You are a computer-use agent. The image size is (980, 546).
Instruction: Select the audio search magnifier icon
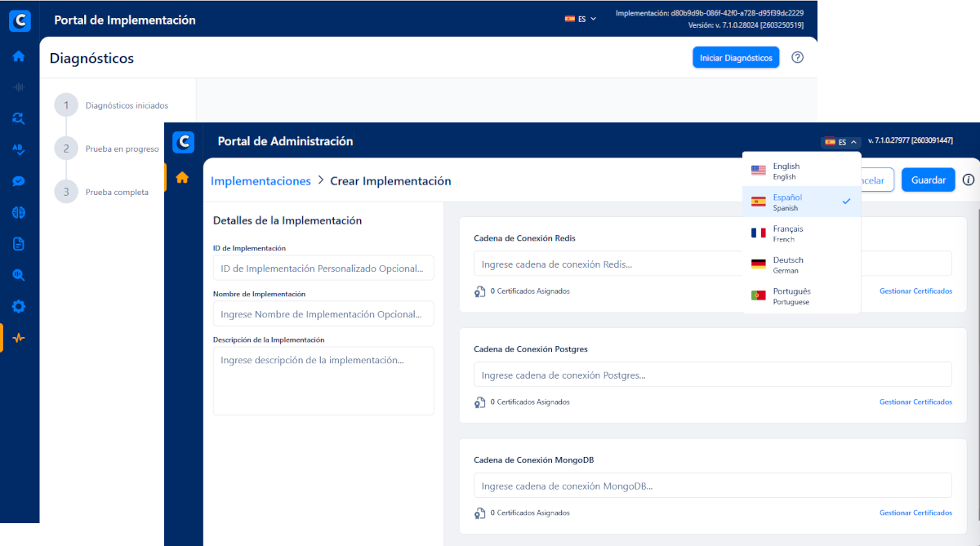19,274
